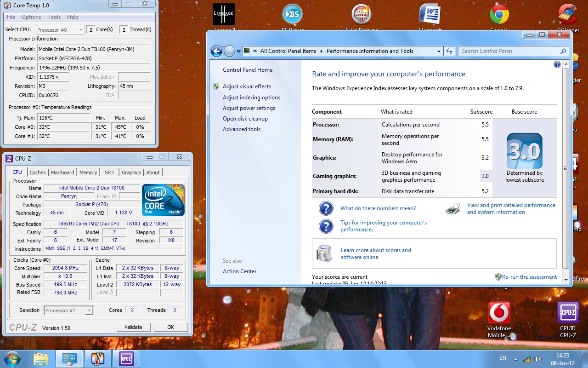Open tips for improving computer's performance
588x368 pixels.
[x=384, y=226]
